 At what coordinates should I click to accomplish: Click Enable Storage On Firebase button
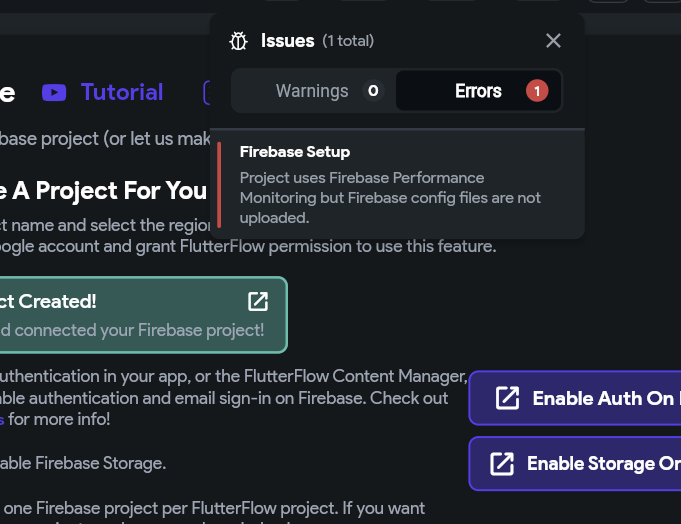click(x=575, y=463)
